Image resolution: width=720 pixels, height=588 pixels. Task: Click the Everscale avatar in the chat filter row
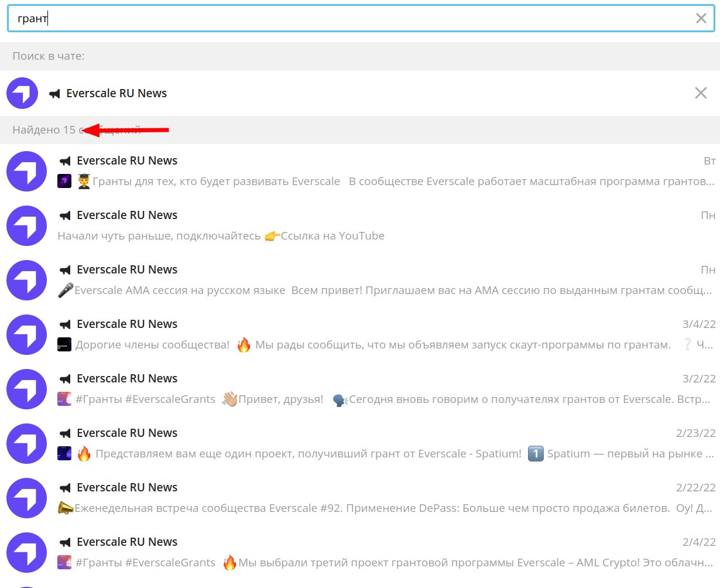pyautogui.click(x=22, y=93)
